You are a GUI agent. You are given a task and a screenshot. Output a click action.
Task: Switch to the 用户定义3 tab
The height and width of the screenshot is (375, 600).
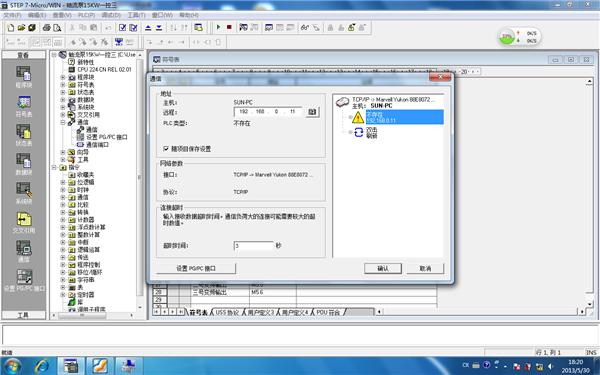pyautogui.click(x=261, y=312)
